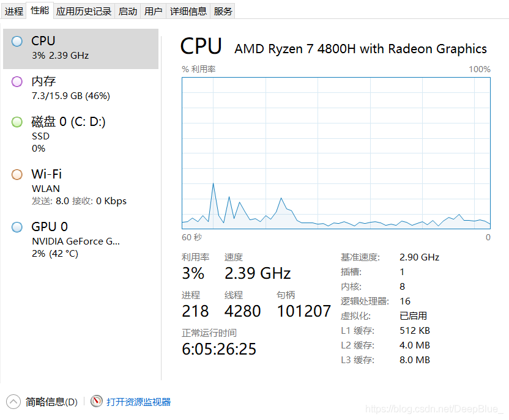The width and height of the screenshot is (509, 420).
Task: Open the 打开资源监视器 link
Action: [x=139, y=402]
